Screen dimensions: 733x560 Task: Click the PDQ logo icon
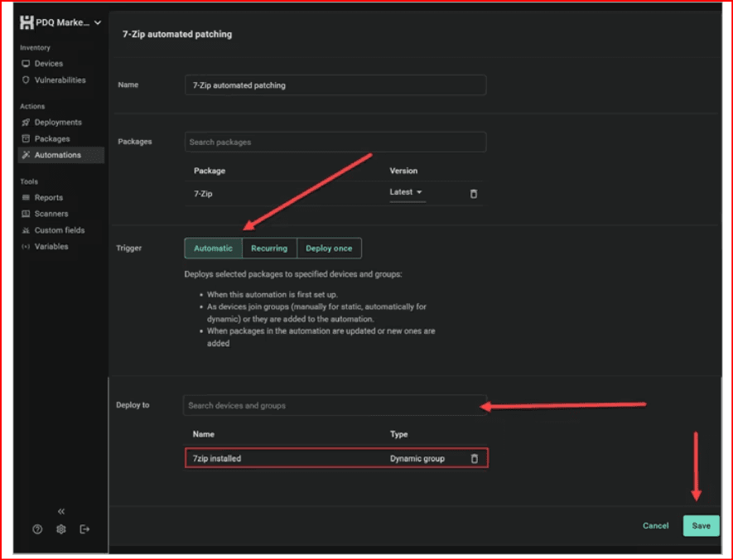[x=27, y=22]
